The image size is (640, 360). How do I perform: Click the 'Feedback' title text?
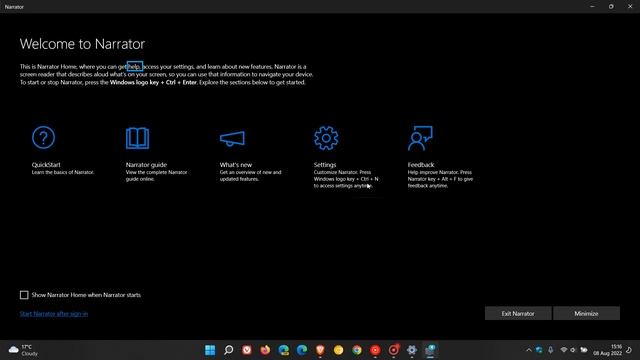click(x=421, y=164)
